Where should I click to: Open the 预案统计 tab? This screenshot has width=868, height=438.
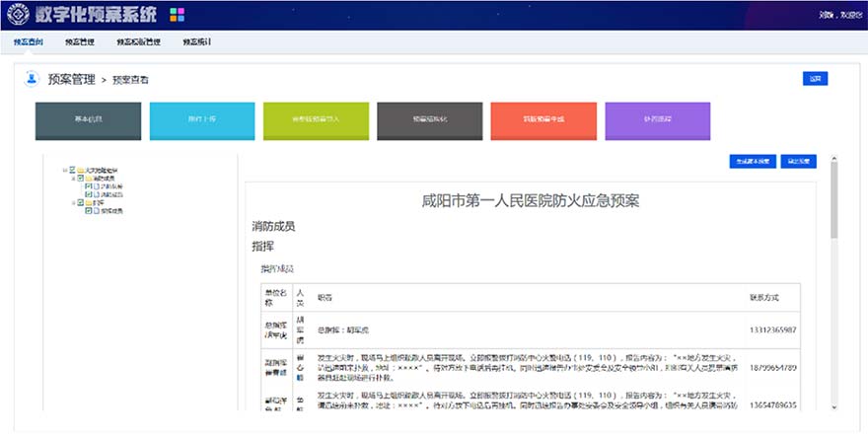pyautogui.click(x=197, y=42)
